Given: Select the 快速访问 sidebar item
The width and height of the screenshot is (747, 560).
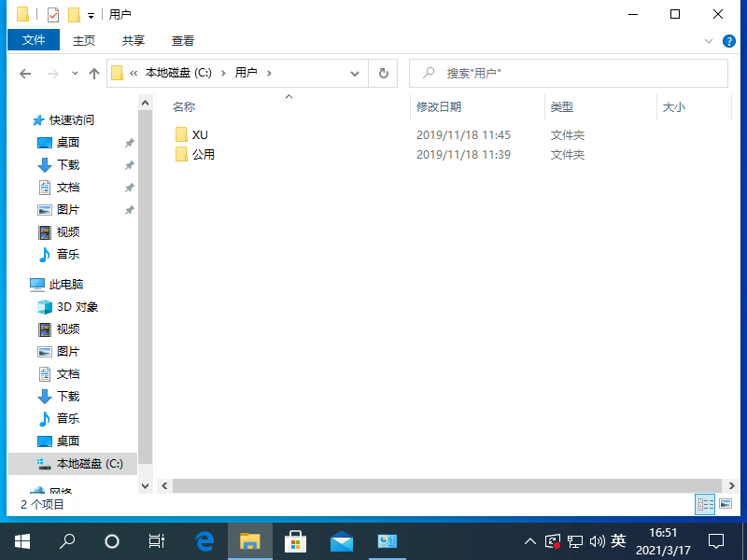Looking at the screenshot, I should 69,119.
